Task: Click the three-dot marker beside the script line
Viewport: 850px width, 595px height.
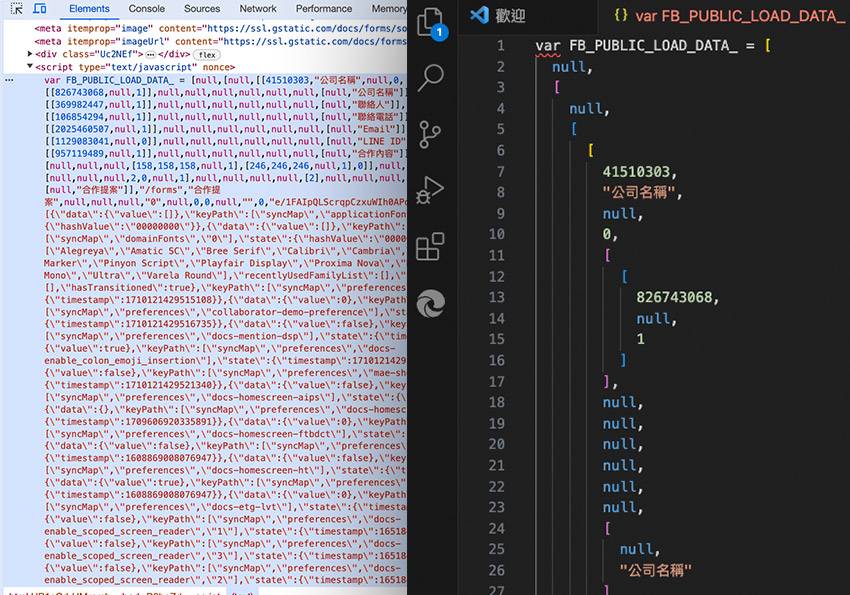Action: tap(9, 80)
